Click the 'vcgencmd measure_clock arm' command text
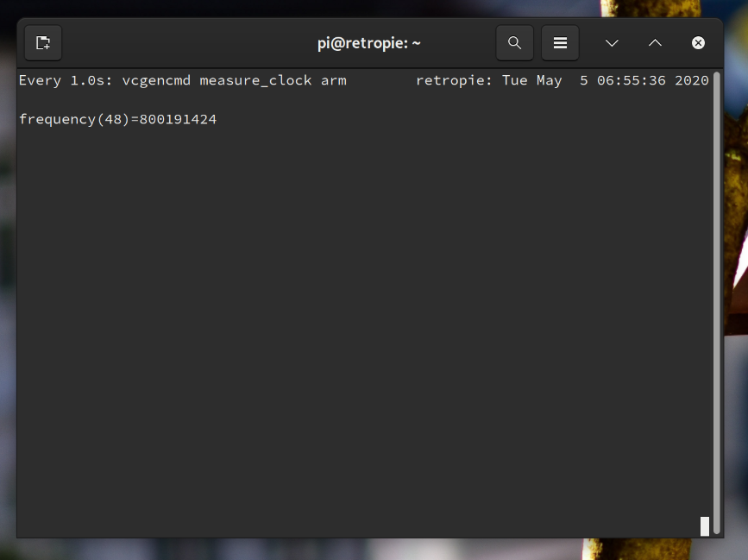Screen dimensions: 748x560 click(x=234, y=80)
